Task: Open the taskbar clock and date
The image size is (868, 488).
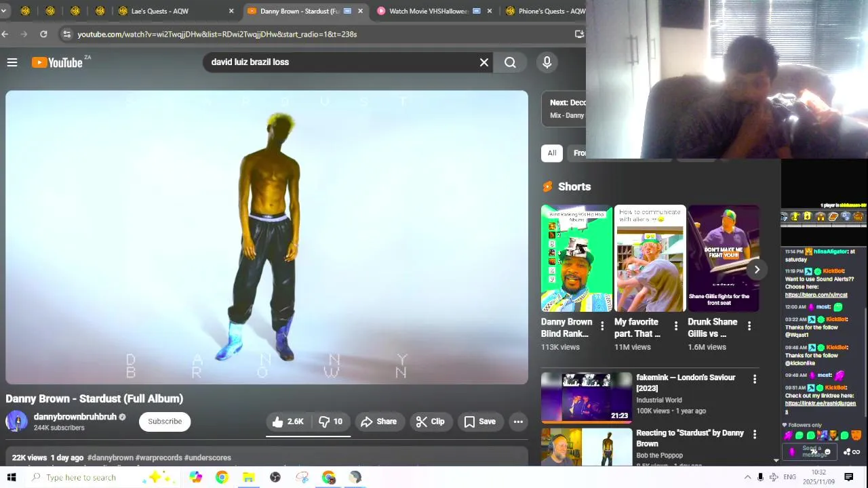Action: tap(819, 477)
